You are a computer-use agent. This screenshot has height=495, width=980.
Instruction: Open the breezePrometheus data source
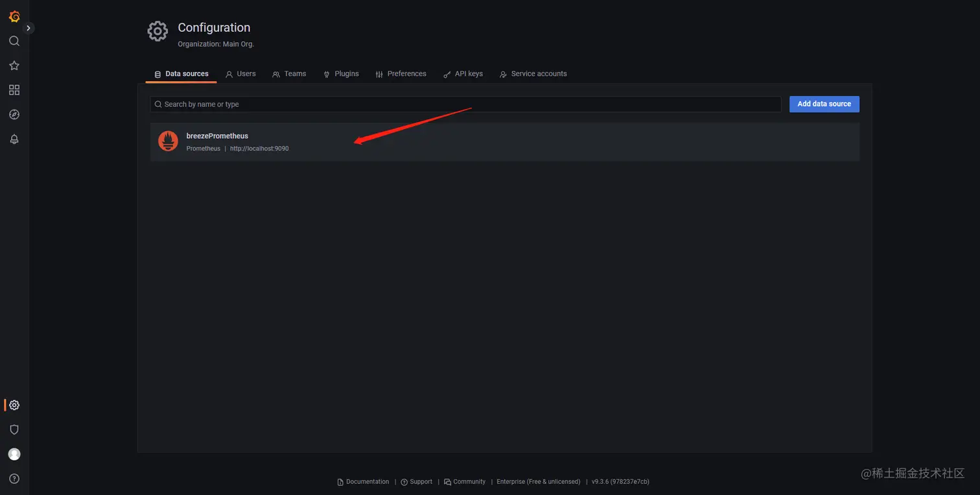point(505,141)
